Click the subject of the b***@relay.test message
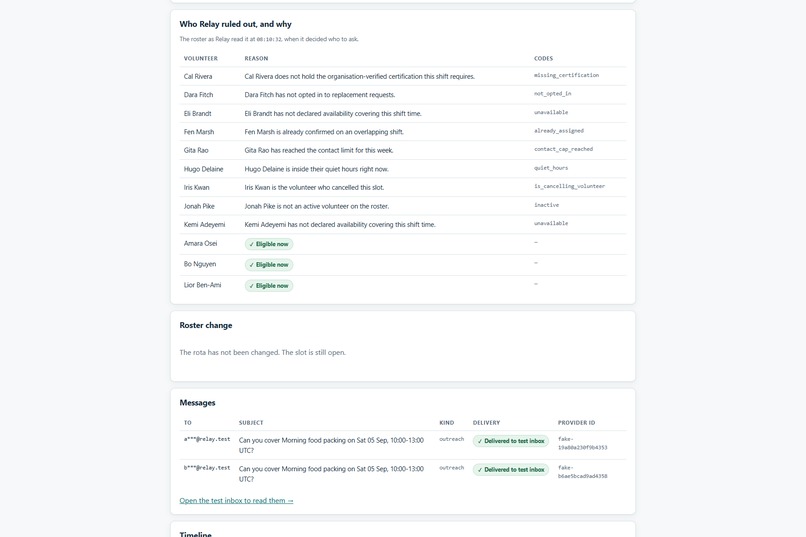806x537 pixels. [x=332, y=474]
